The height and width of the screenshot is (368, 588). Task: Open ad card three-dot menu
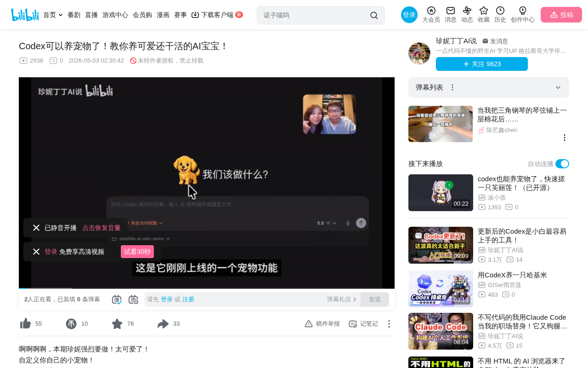[565, 138]
